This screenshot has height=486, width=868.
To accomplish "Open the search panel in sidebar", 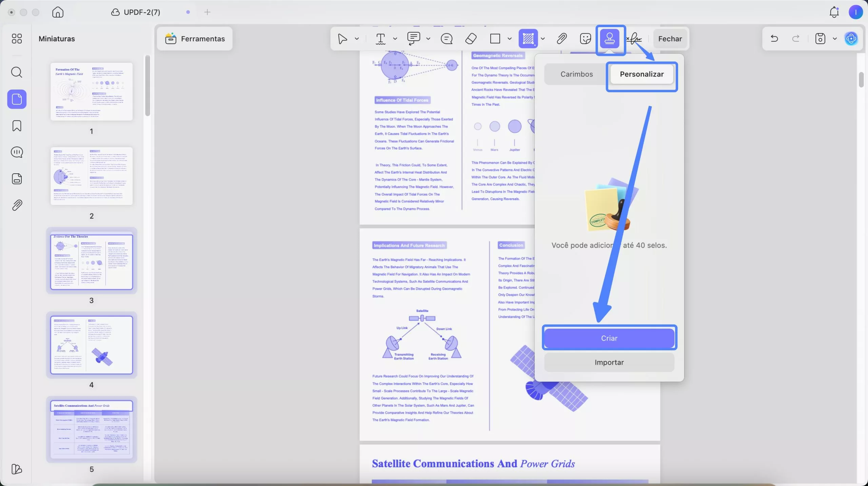I will point(17,72).
